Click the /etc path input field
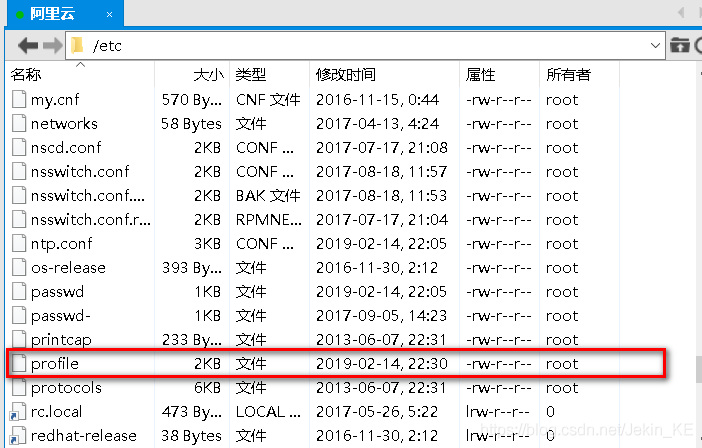This screenshot has width=702, height=448. click(x=366, y=46)
